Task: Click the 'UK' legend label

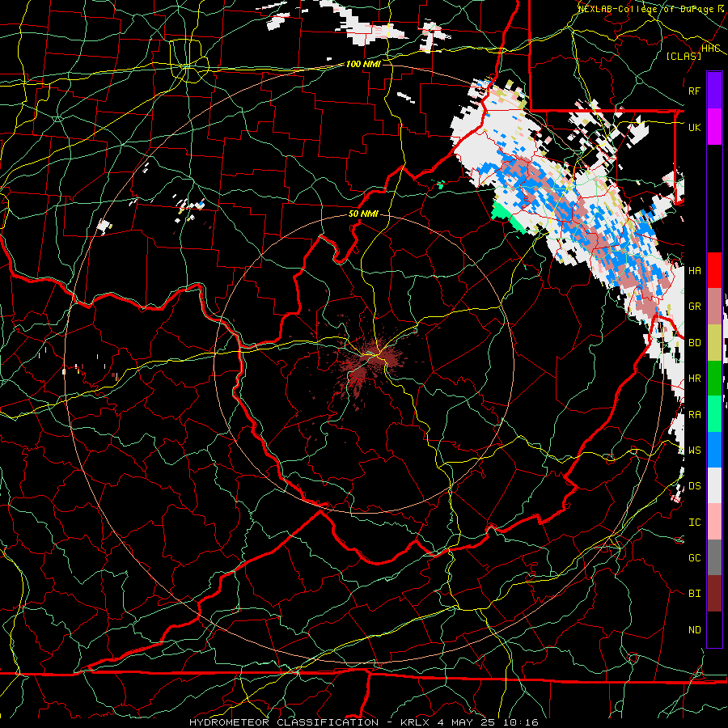Action: (695, 127)
